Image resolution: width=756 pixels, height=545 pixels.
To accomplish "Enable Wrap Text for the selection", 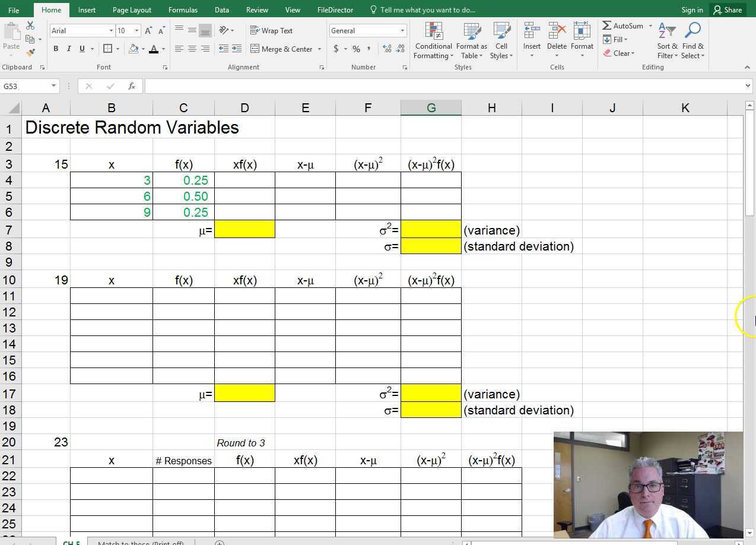I will click(272, 30).
